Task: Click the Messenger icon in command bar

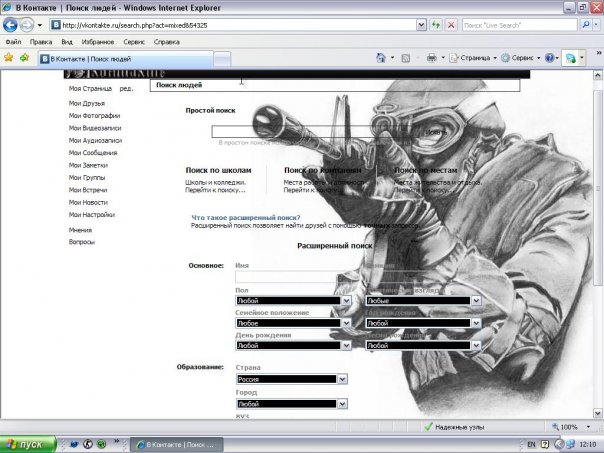Action: pyautogui.click(x=571, y=58)
